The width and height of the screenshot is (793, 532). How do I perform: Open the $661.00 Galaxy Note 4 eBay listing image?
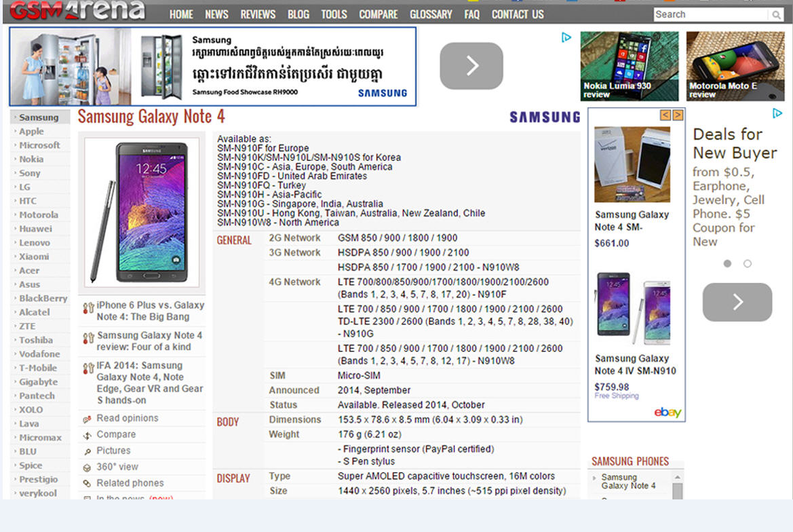tap(632, 164)
